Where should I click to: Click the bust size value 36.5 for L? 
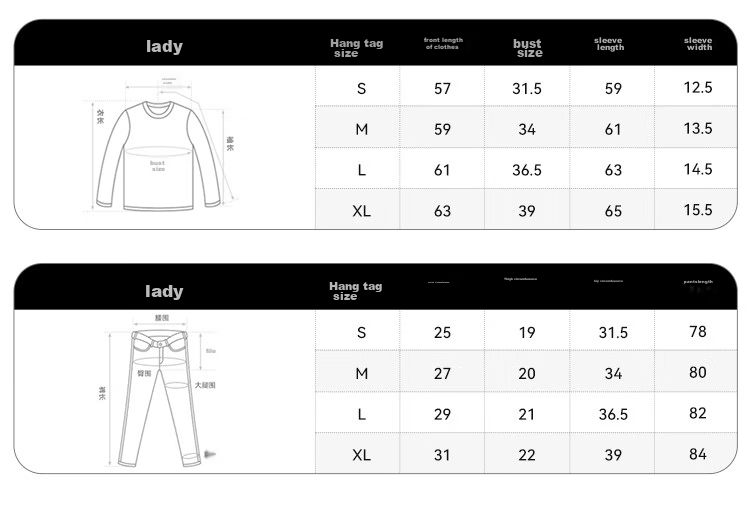tap(527, 170)
